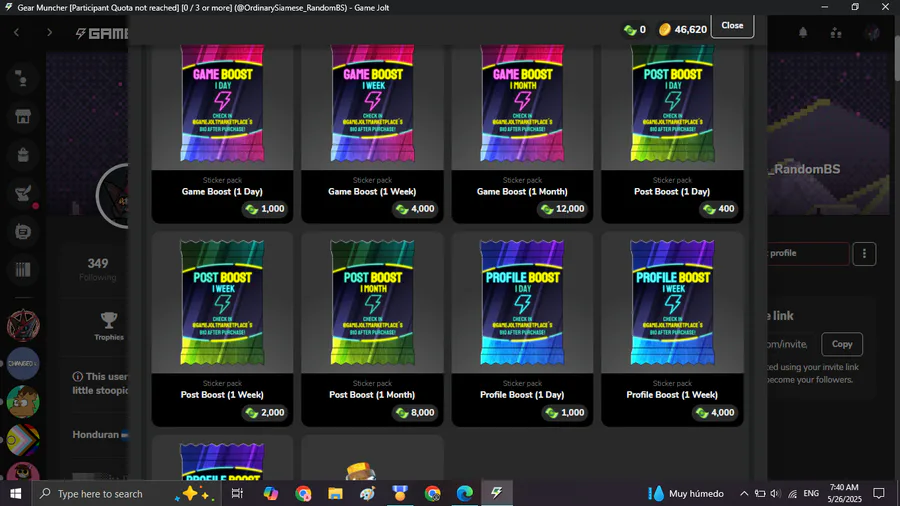The width and height of the screenshot is (900, 506).
Task: Close the sticker pack shop overlay
Action: (732, 26)
